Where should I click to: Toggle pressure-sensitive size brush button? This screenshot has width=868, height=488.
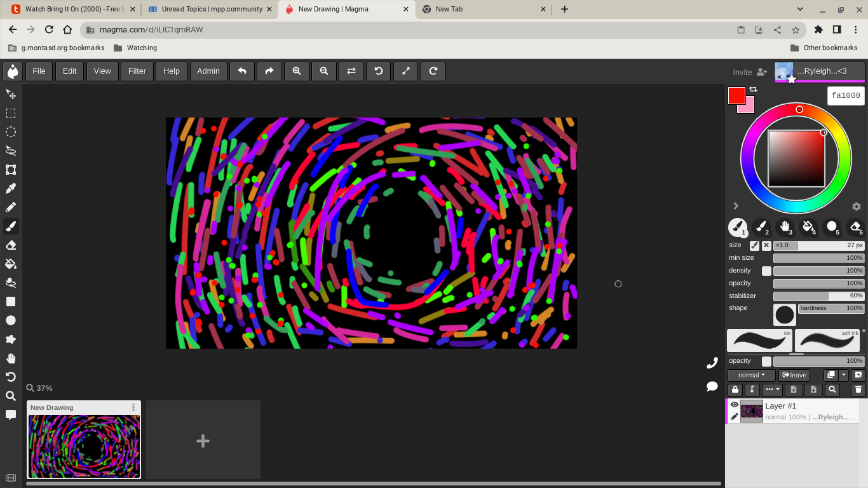pos(754,245)
